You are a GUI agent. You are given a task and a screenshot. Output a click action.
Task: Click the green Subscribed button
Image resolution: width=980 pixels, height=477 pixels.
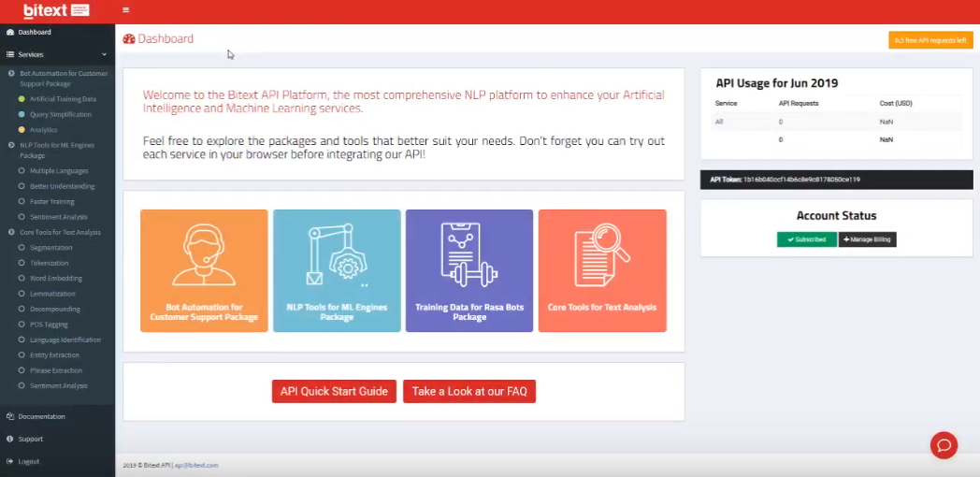[807, 239]
